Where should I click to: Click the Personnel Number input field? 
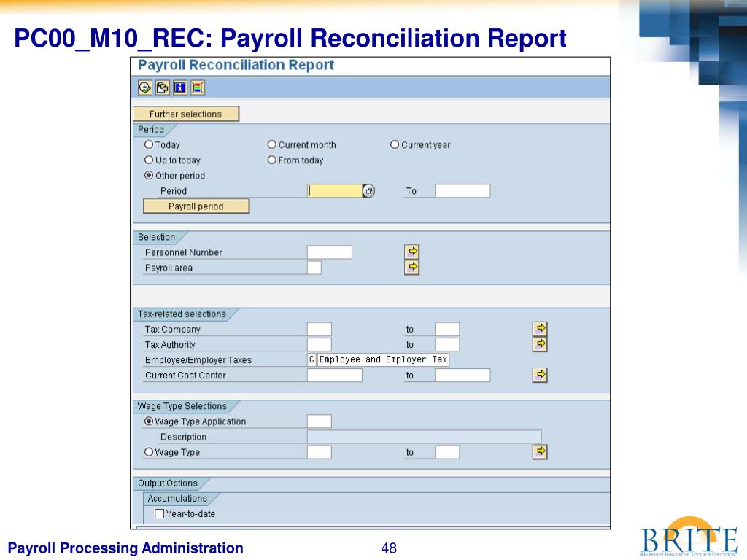click(330, 252)
